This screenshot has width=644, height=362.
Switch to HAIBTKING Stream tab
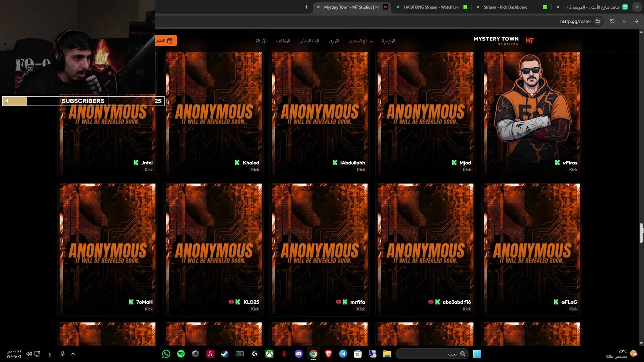click(431, 7)
